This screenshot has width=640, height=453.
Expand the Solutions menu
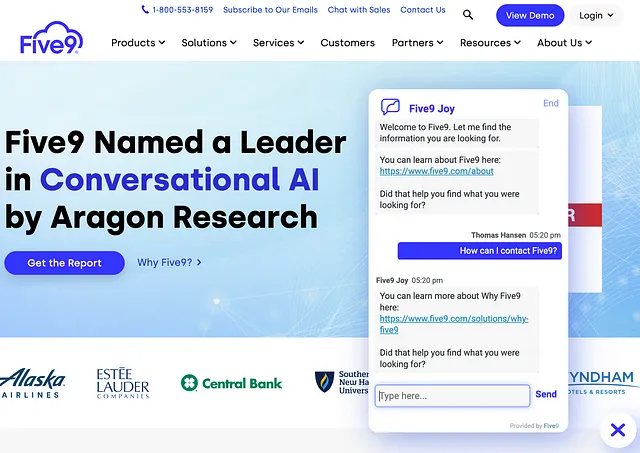point(209,42)
